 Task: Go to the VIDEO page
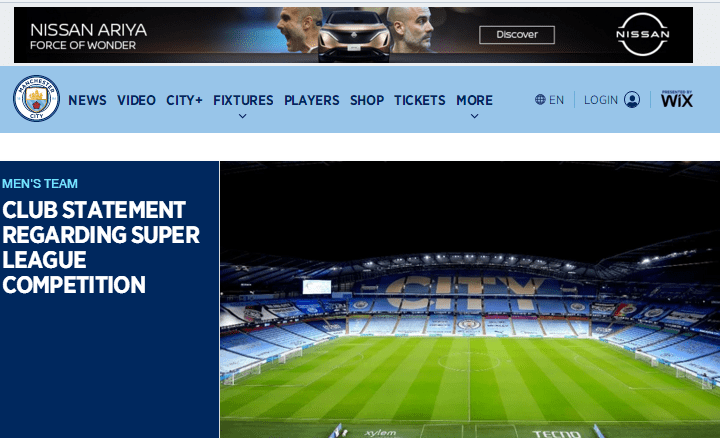[136, 100]
